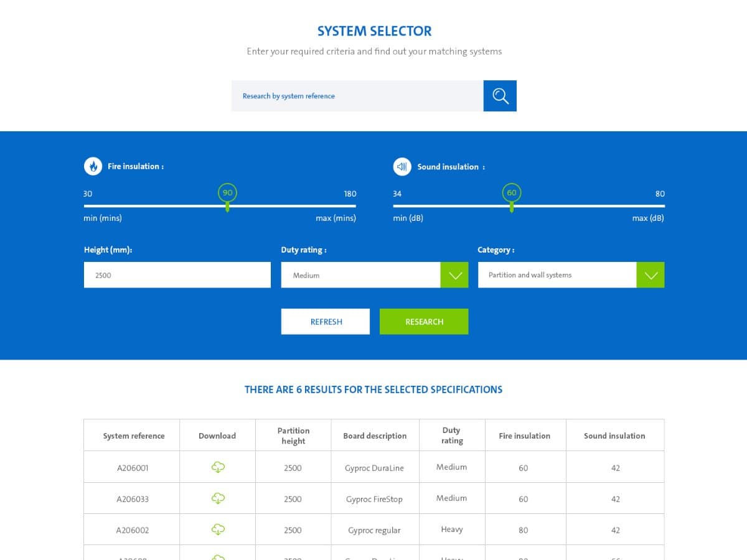This screenshot has height=560, width=747.
Task: Click the Board description column header
Action: (x=375, y=436)
